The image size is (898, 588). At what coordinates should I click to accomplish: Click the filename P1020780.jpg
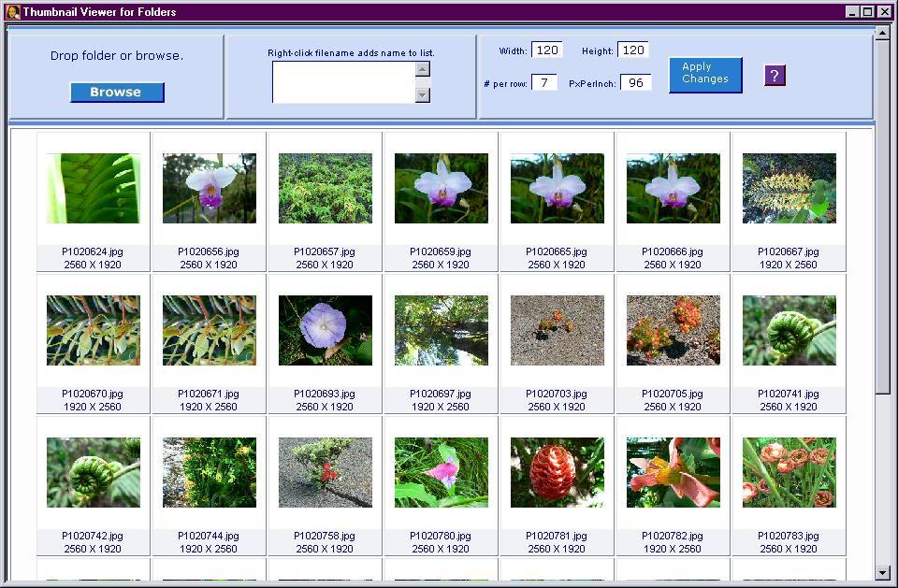441,536
